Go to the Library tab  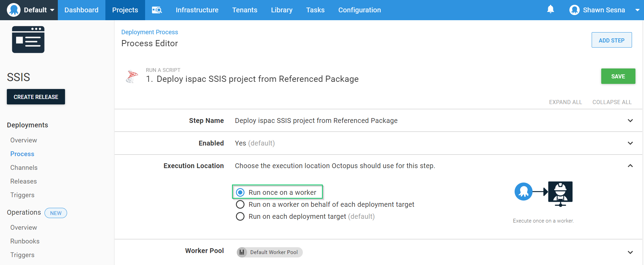[281, 10]
